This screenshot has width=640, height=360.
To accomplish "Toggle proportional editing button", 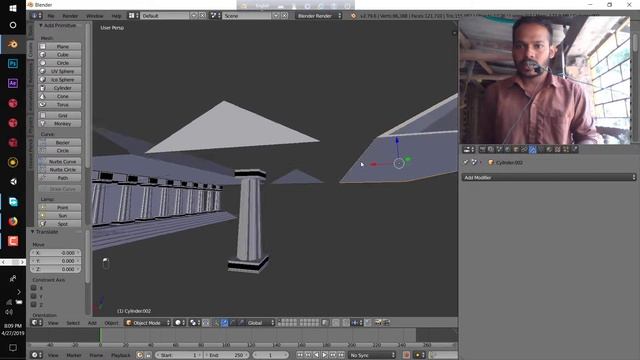I will coord(336,322).
